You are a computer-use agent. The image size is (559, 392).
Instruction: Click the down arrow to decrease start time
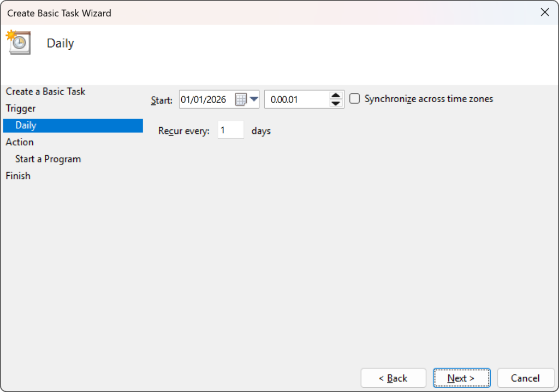pos(336,103)
